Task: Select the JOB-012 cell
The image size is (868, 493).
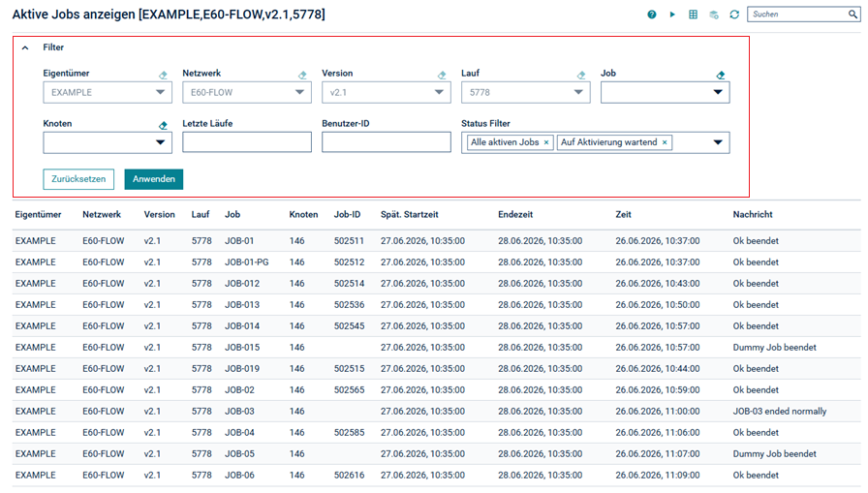Action: pyautogui.click(x=242, y=284)
